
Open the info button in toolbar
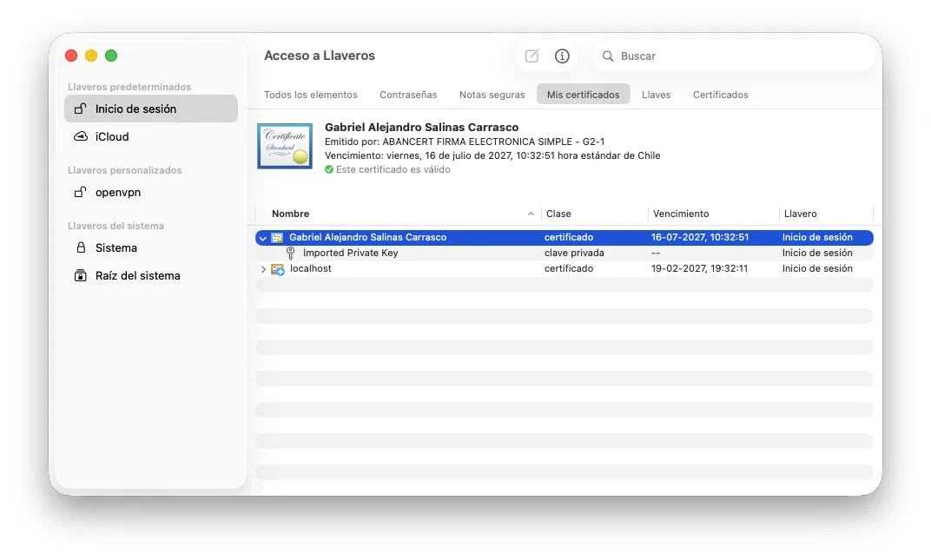pos(562,56)
